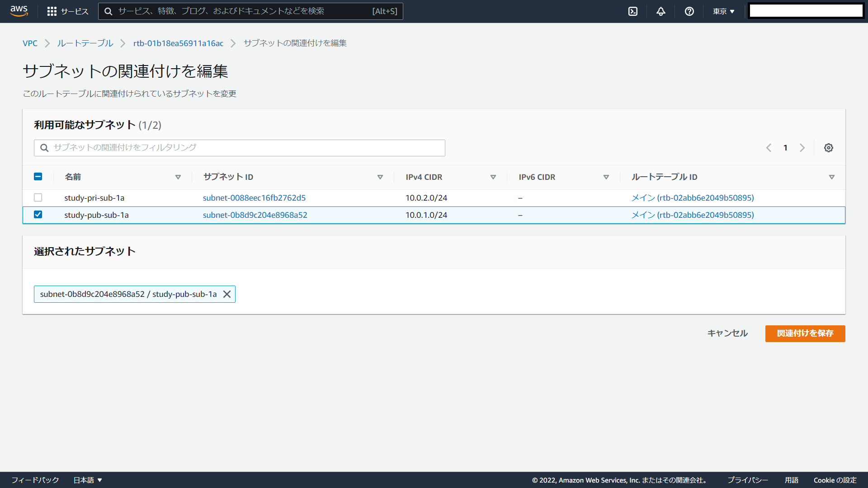This screenshot has width=868, height=488.
Task: Uncheck the study-pub-sub-1a subnet checkbox
Action: (x=38, y=215)
